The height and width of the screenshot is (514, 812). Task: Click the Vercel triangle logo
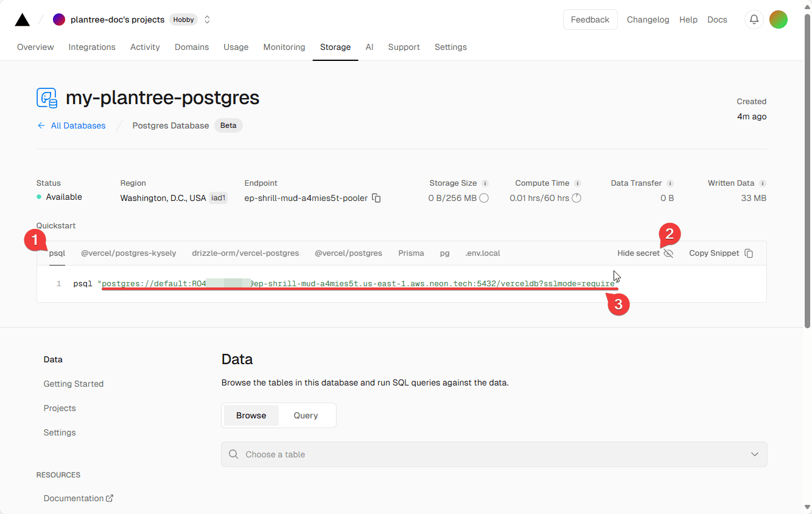(23, 19)
